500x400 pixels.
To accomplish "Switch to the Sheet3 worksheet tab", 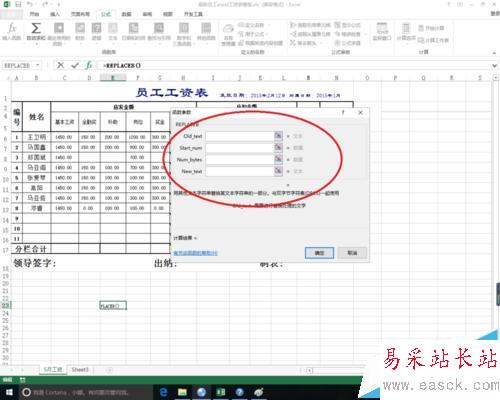I will click(80, 370).
